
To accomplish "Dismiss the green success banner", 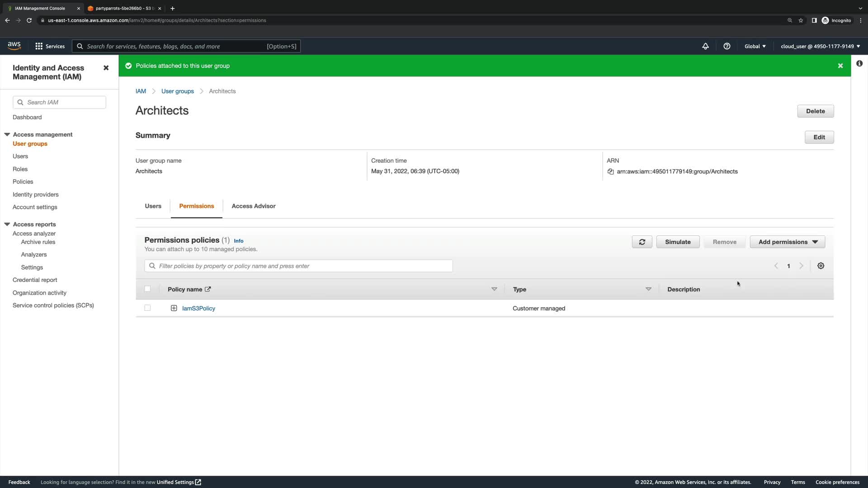I will point(840,66).
